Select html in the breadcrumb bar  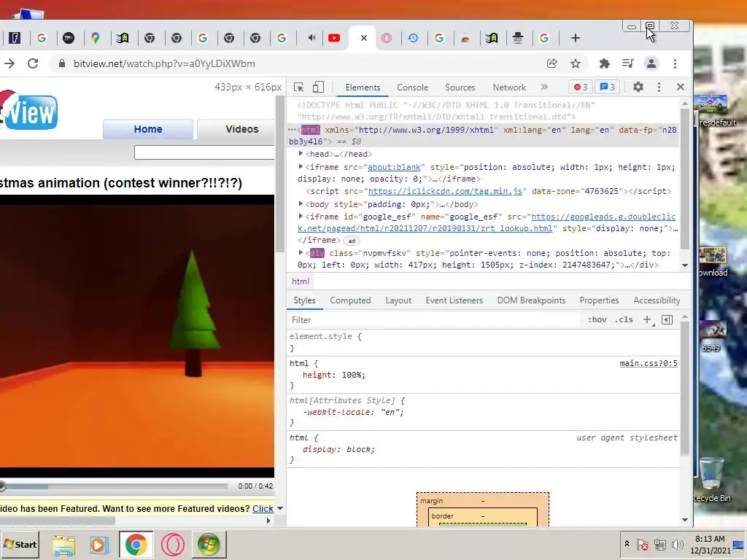pyautogui.click(x=300, y=281)
